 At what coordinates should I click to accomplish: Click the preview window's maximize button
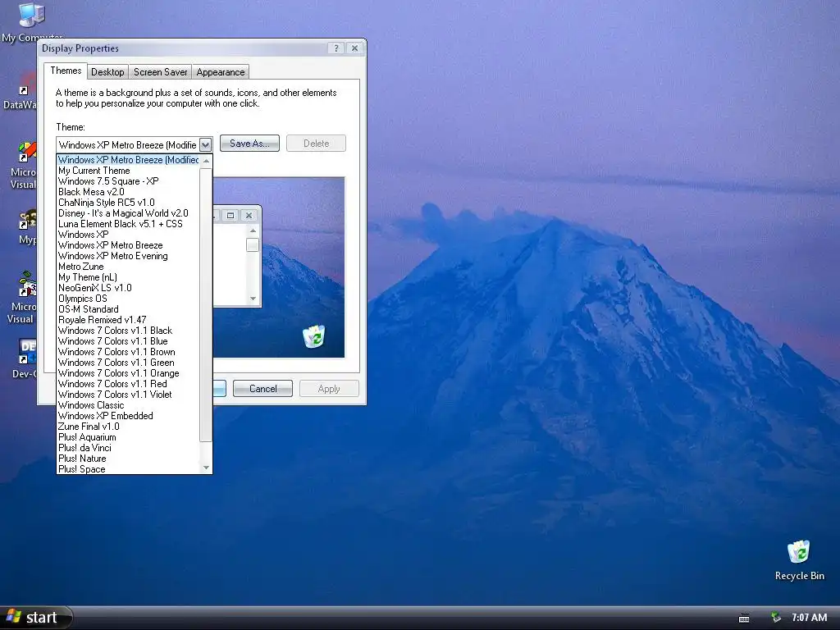231,216
